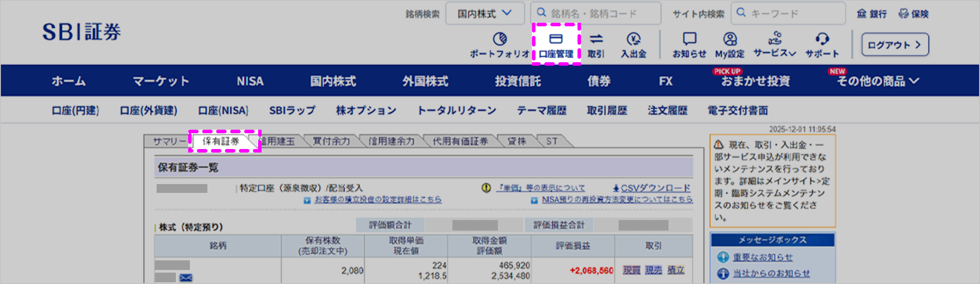Image resolution: width=980 pixels, height=284 pixels.
Task: Open 重要なお知らせ in message box
Action: tap(763, 257)
